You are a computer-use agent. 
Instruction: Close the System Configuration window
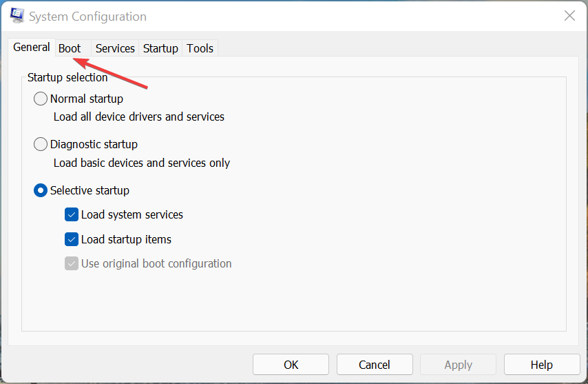point(569,16)
